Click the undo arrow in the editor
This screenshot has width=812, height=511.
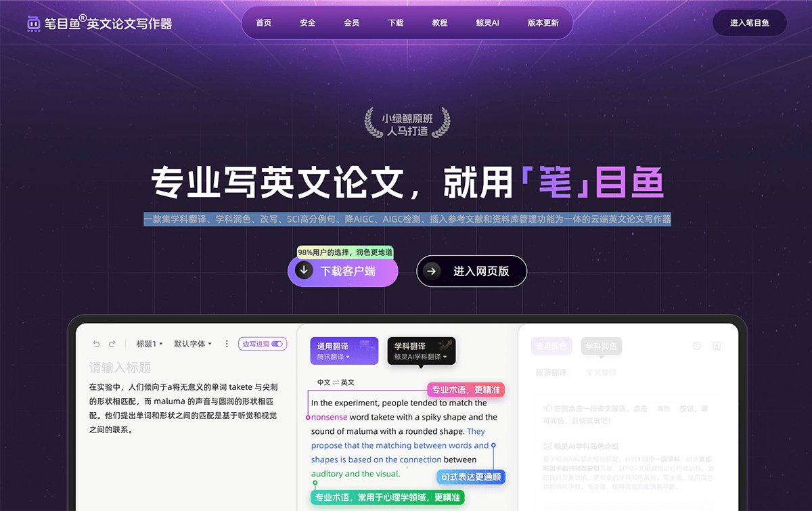pos(96,344)
